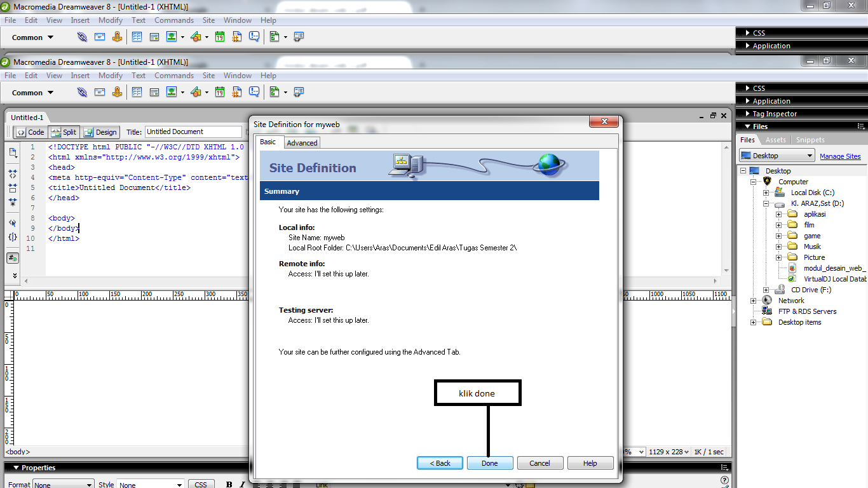Toggle Italic in Properties panel
The width and height of the screenshot is (868, 488).
(242, 484)
